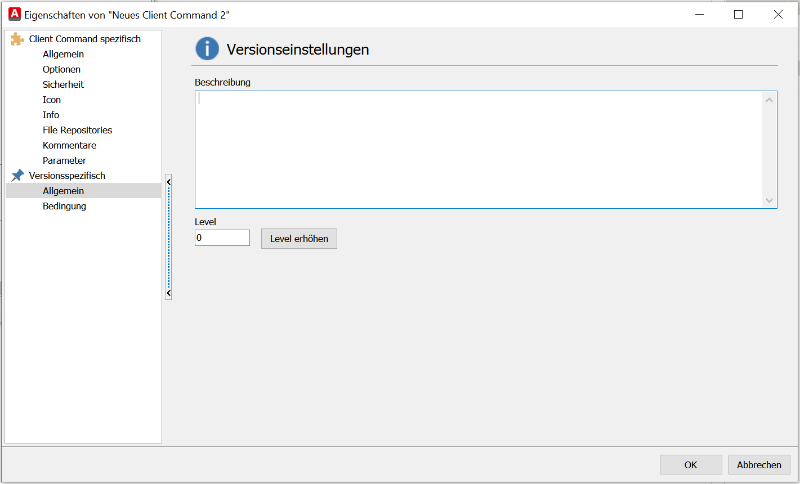Collapse sidebar using upper splitter arrow
The width and height of the screenshot is (800, 484).
click(x=168, y=182)
